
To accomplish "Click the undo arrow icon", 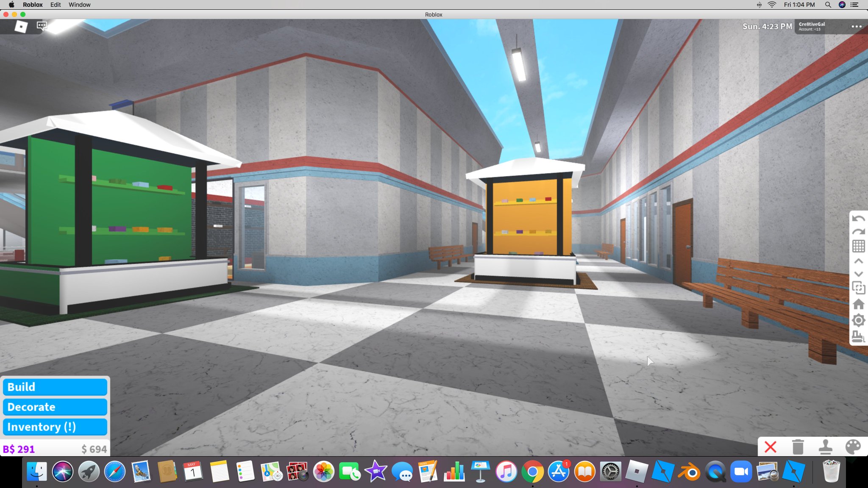I will pos(858,219).
